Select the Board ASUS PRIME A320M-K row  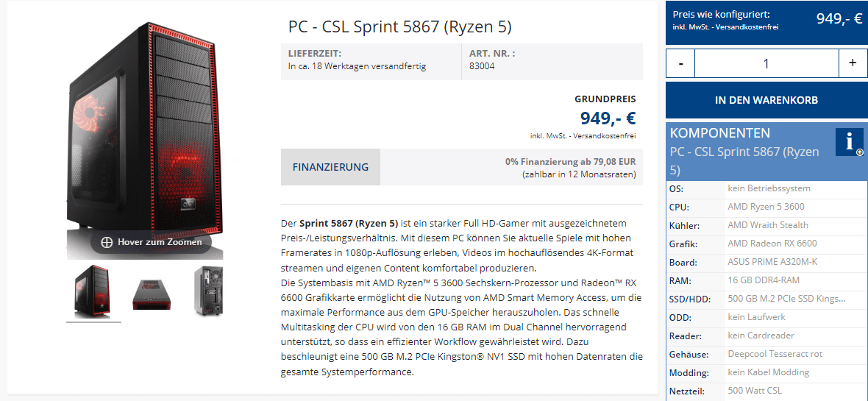766,262
